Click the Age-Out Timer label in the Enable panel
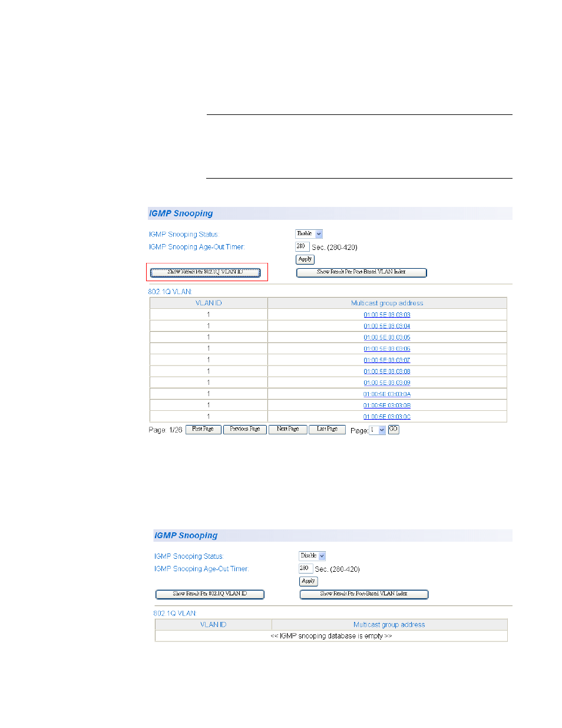Viewport: 562px width, 728px height. pyautogui.click(x=197, y=247)
